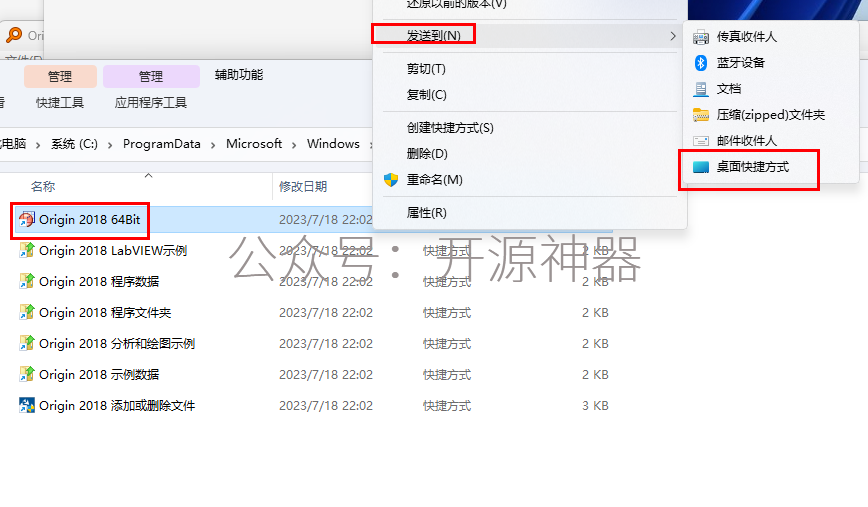Select Origin 2018 LabVIEW示例 file name
868x507 pixels.
click(x=113, y=251)
